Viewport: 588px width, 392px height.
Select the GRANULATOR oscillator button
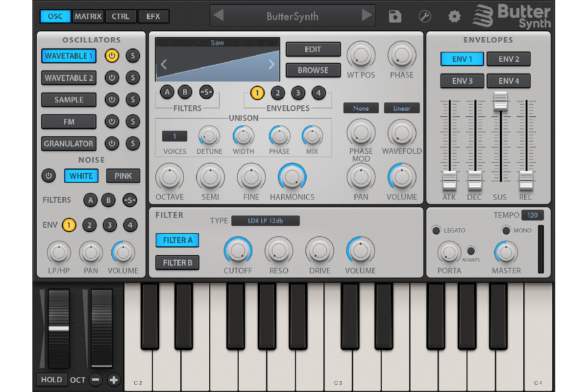pos(69,144)
